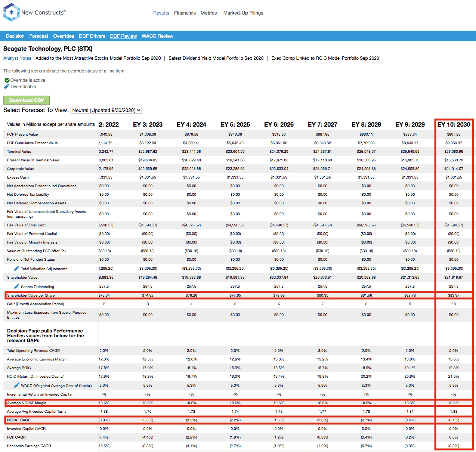Image resolution: width=476 pixels, height=452 pixels.
Task: Click the 21.0% ROIC cell for 2030
Action: tap(454, 376)
